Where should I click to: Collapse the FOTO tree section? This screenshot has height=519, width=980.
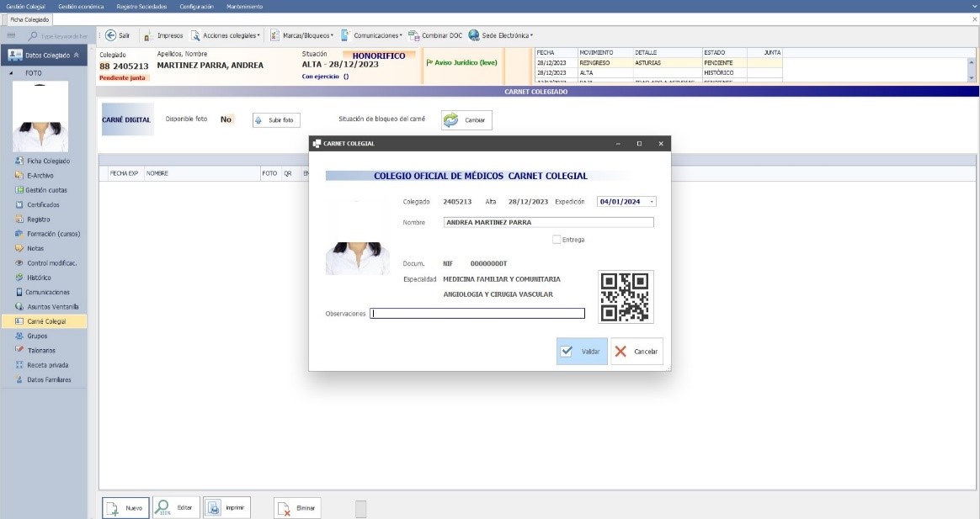pos(11,73)
